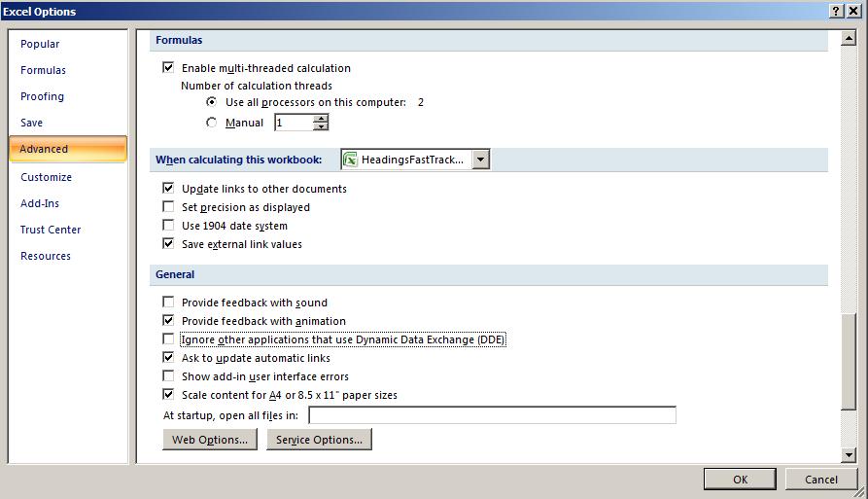
Task: Click the vertical scrollbar thumb
Action: pos(849,362)
